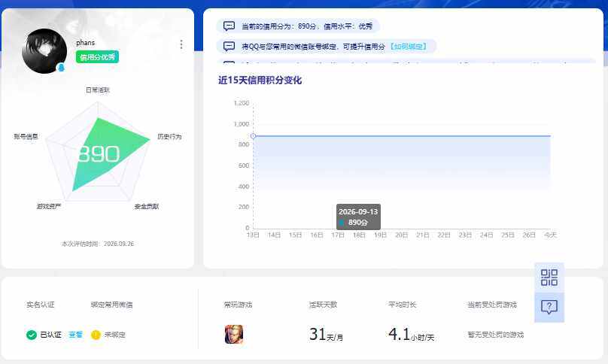Click the 4.1小时/天 average duration value
Screen dimensions: 608x364
coord(412,334)
